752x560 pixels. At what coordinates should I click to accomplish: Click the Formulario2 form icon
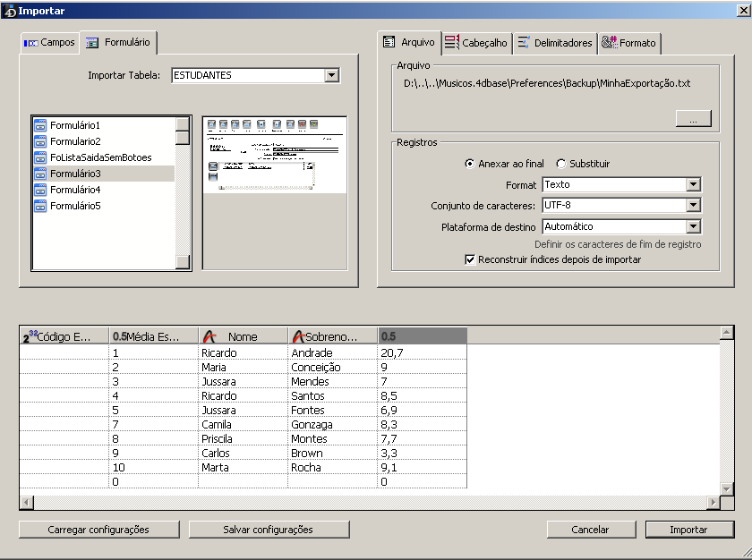click(x=40, y=141)
